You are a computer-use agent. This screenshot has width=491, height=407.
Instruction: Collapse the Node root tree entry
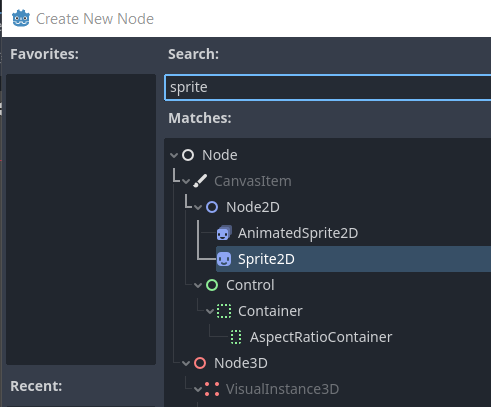click(174, 155)
